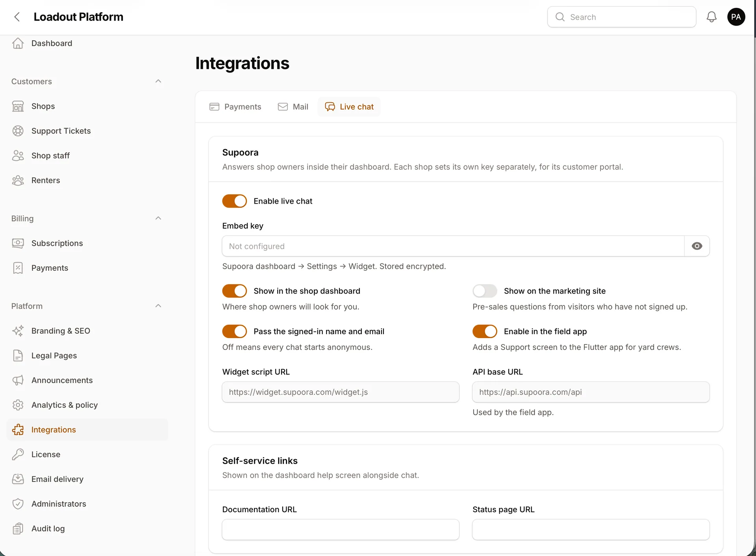
Task: Toggle Enable in the field app
Action: (x=485, y=331)
